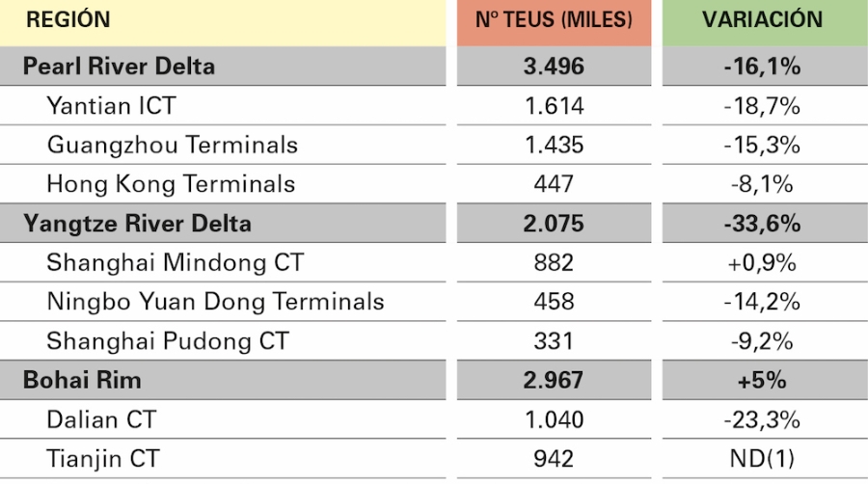
Task: Select the +0,9% variation value
Action: [x=762, y=263]
